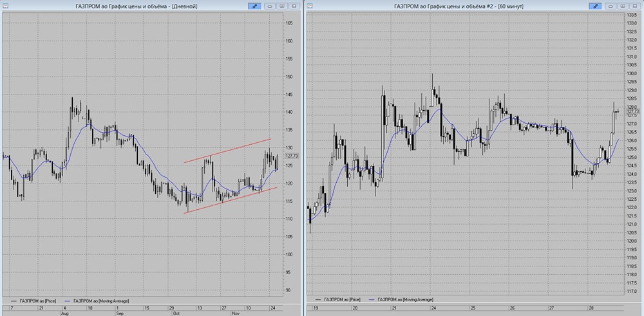Screen dimensions: 644x316
Task: Click the '165' level on daily price axis
Action: 289,23
